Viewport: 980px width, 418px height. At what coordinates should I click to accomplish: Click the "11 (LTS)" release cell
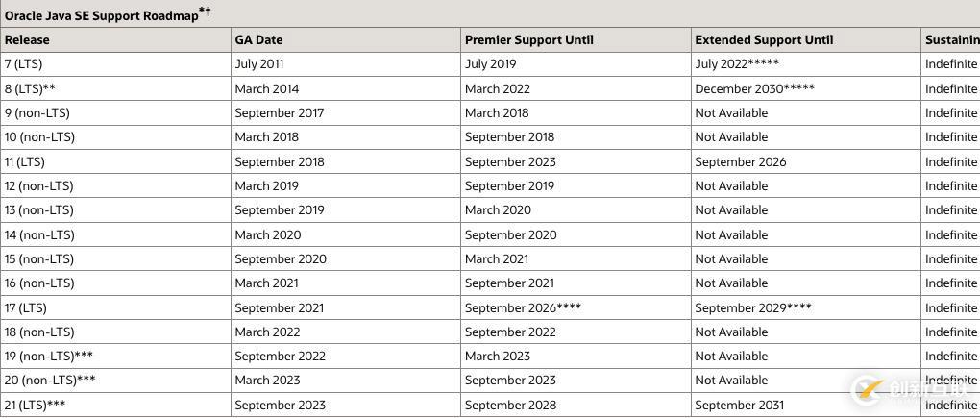click(x=25, y=161)
